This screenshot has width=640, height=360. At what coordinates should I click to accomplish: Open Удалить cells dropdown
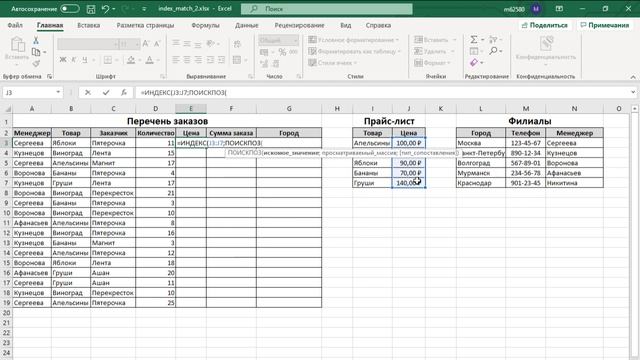point(434,51)
